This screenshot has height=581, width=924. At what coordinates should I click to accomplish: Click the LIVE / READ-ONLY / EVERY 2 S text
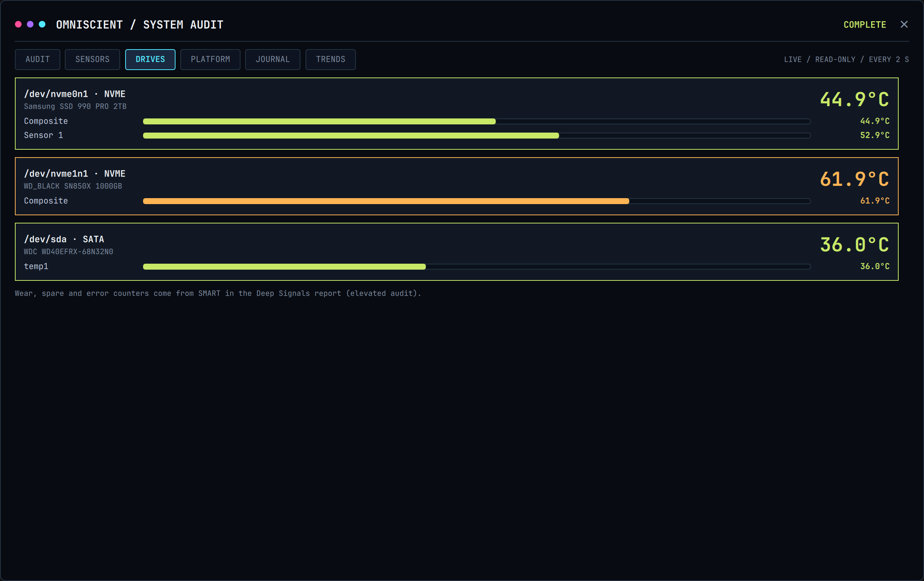pyautogui.click(x=846, y=60)
